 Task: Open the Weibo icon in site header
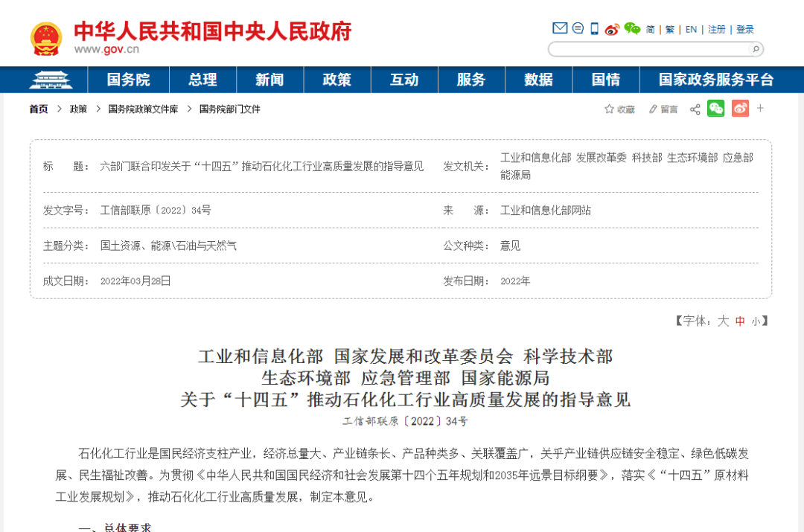[x=613, y=28]
